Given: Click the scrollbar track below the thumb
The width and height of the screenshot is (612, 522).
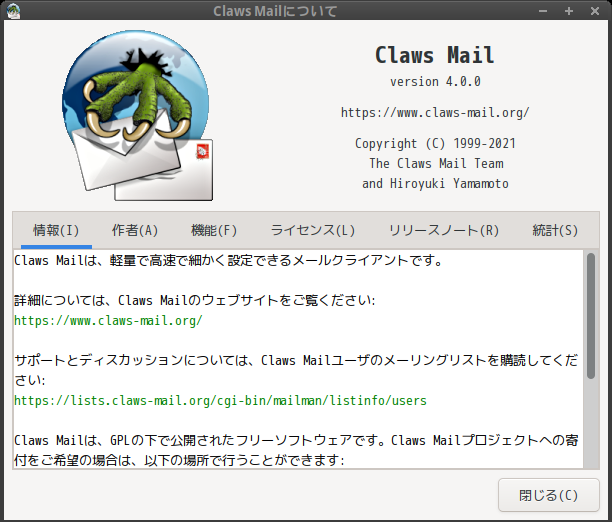Looking at the screenshot, I should tap(591, 424).
